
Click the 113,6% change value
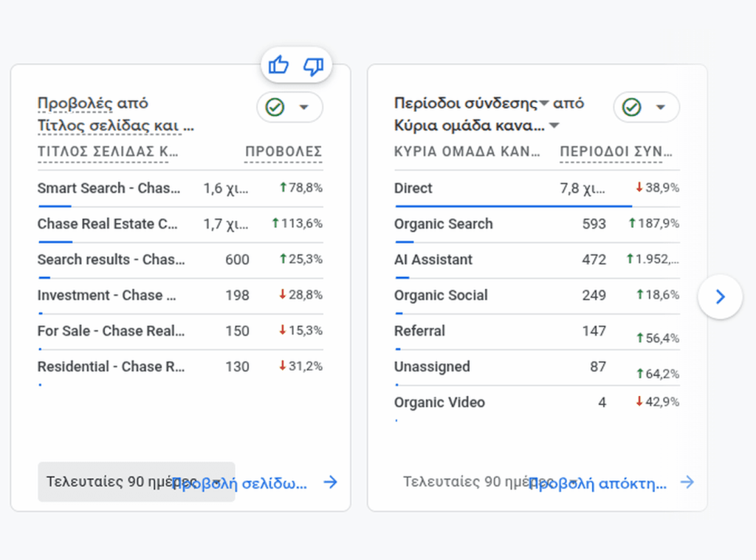(298, 223)
